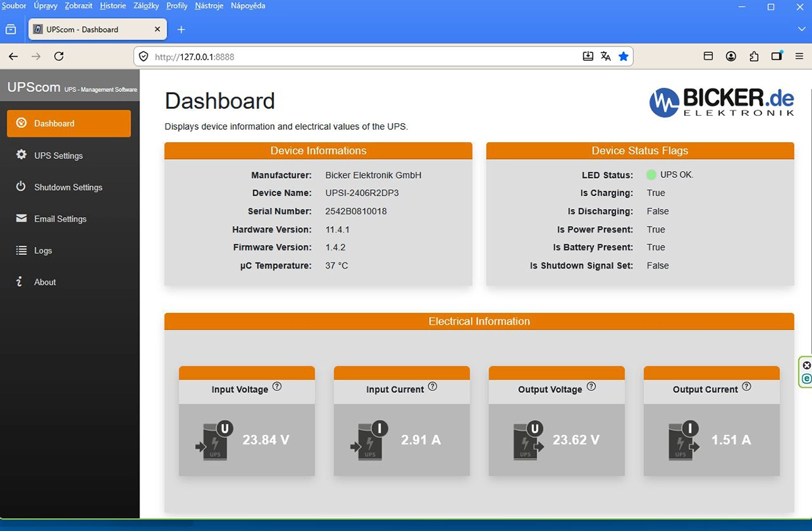Viewport: 812px width, 531px height.
Task: Open the browser hamburger menu
Action: point(799,57)
